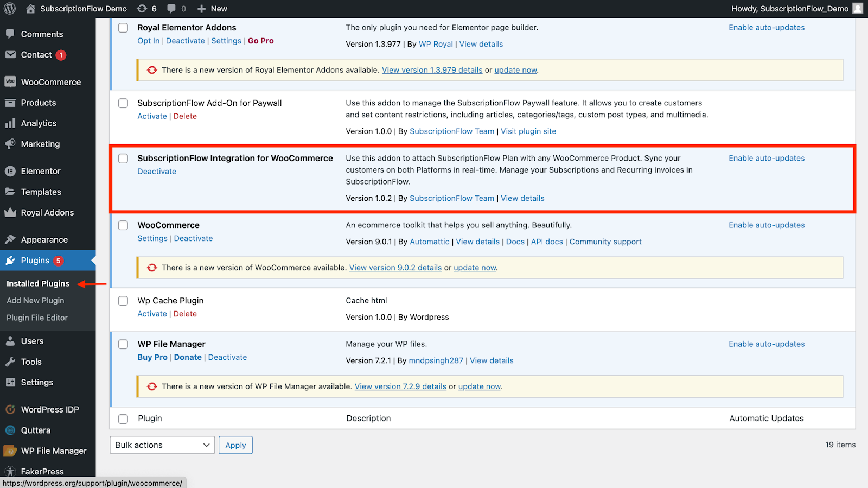Delete the Wp Cache Plugin
Viewport: 868px width, 488px height.
(185, 314)
